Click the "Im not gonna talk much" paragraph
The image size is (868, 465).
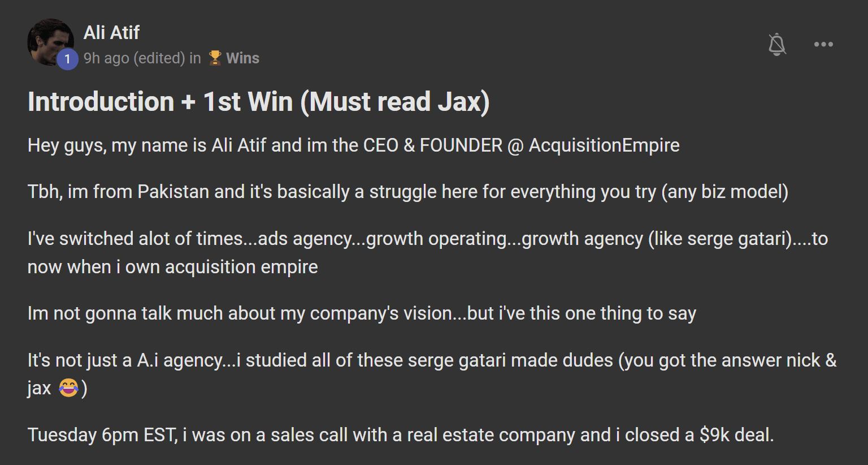[362, 313]
